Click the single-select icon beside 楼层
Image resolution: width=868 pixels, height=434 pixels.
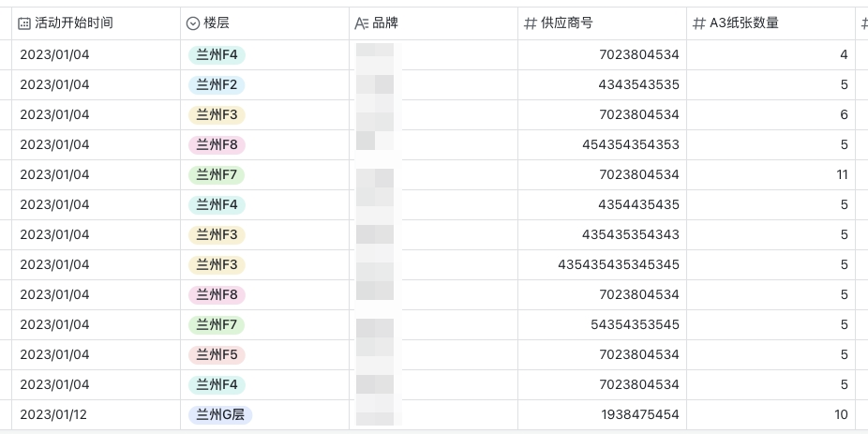point(193,23)
